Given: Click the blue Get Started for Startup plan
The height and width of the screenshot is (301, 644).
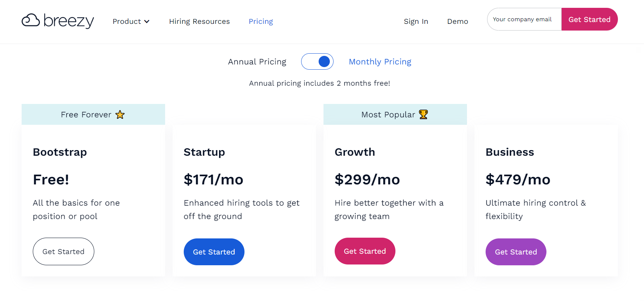Looking at the screenshot, I should point(214,252).
